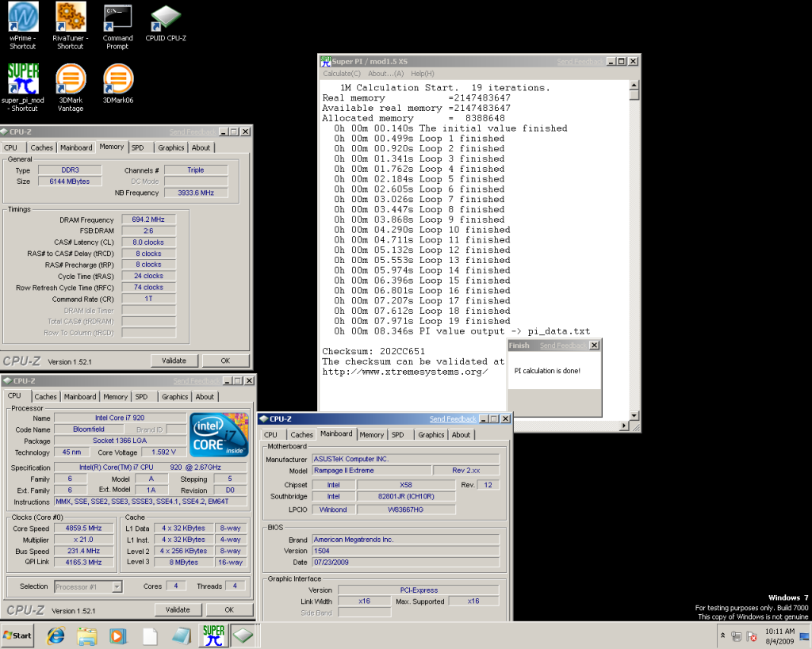Click the Command Rate value 1T

[148, 299]
